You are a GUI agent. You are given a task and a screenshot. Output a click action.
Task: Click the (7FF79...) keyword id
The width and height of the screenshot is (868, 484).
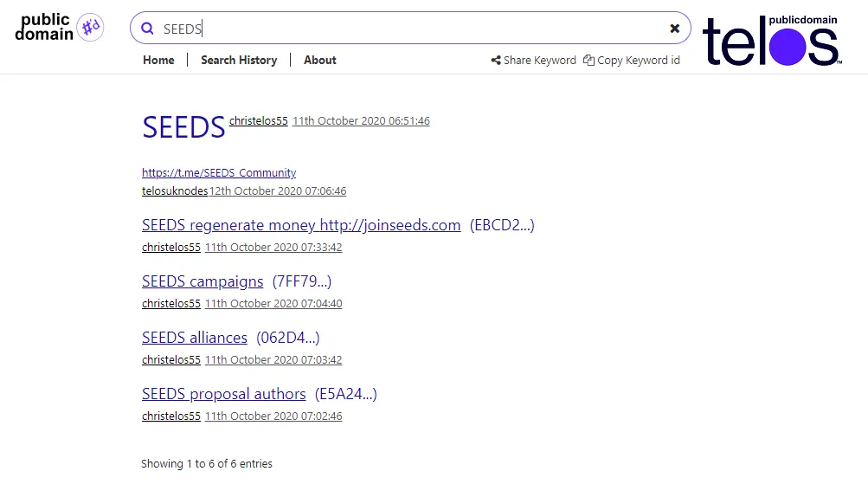pos(302,281)
